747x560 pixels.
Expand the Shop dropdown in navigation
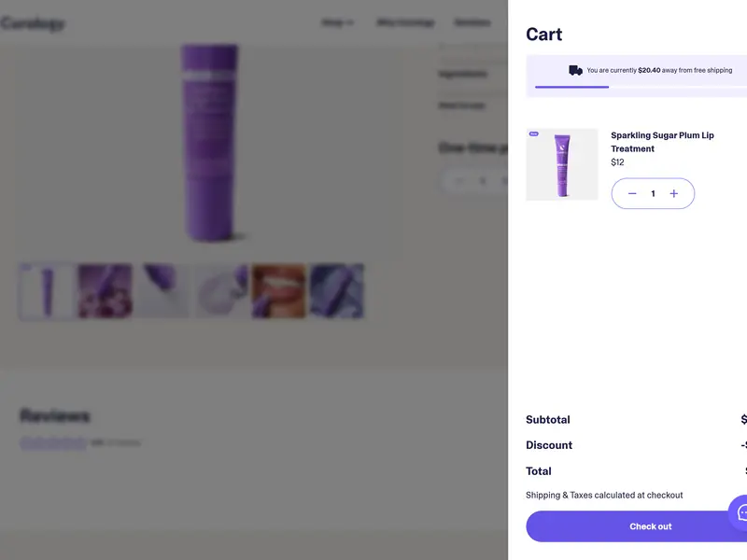pyautogui.click(x=337, y=22)
